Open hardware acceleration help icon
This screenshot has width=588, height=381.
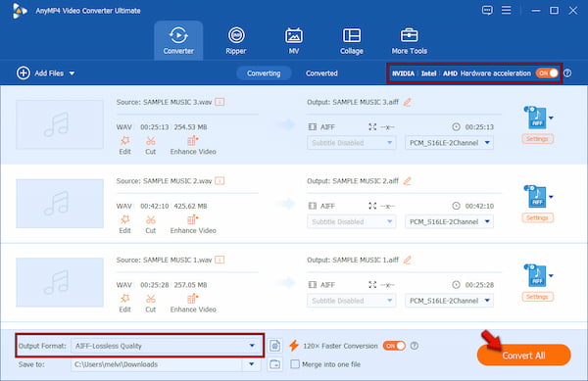click(567, 73)
